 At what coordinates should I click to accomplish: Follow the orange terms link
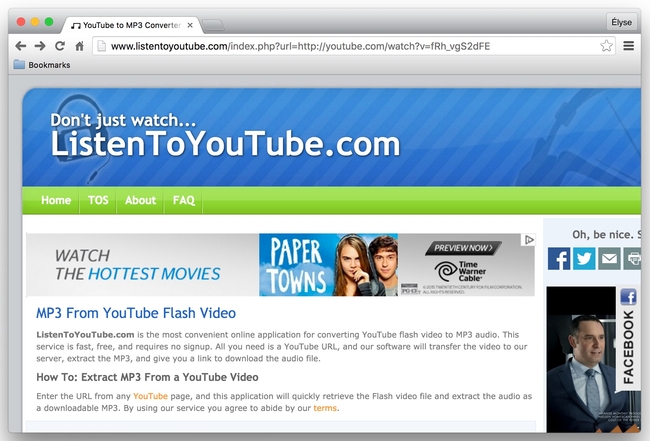pos(325,408)
